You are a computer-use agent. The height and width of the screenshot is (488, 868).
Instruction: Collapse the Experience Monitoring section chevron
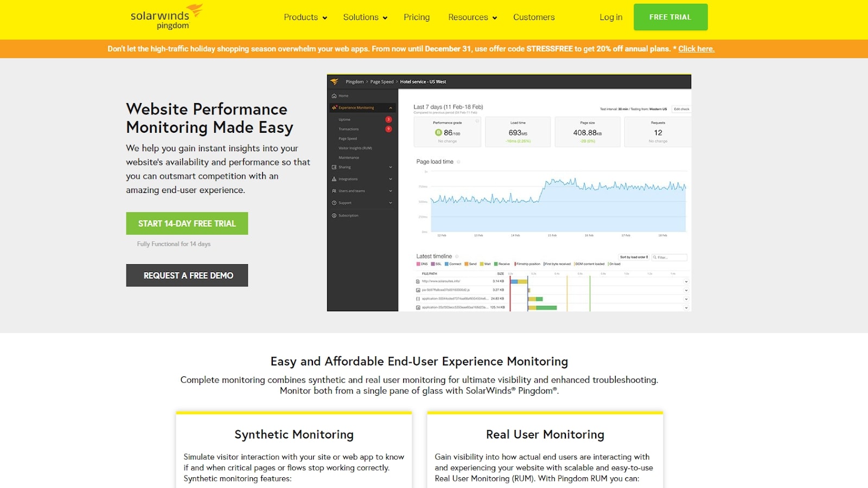pyautogui.click(x=391, y=108)
